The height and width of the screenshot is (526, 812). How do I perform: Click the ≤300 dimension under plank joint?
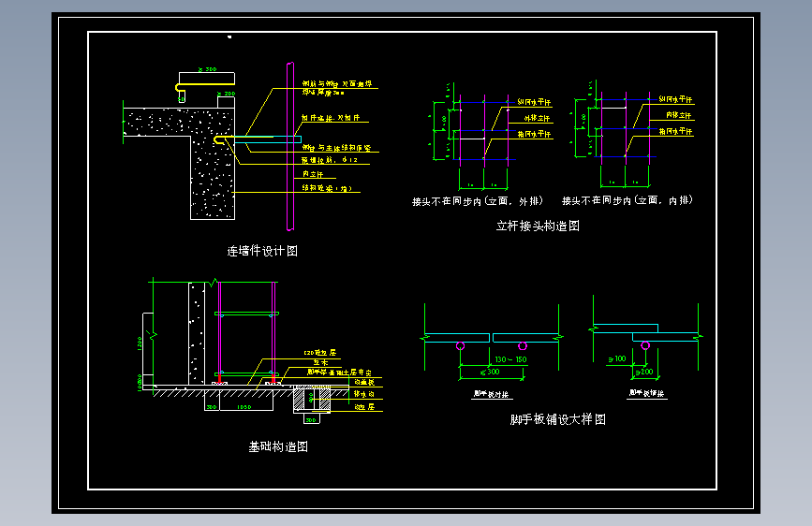[490, 372]
